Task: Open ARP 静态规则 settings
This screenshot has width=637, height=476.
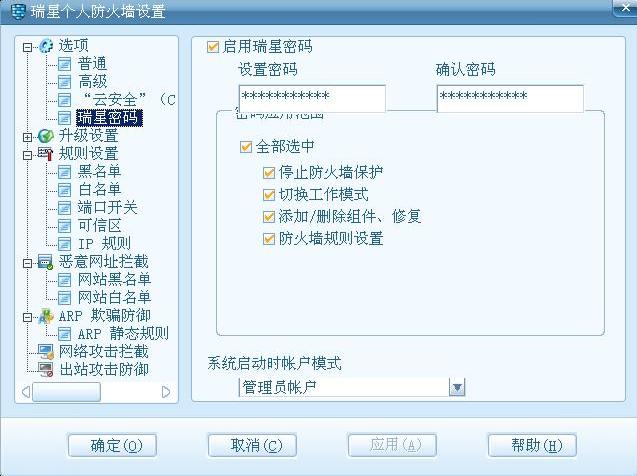Action: coord(123,334)
